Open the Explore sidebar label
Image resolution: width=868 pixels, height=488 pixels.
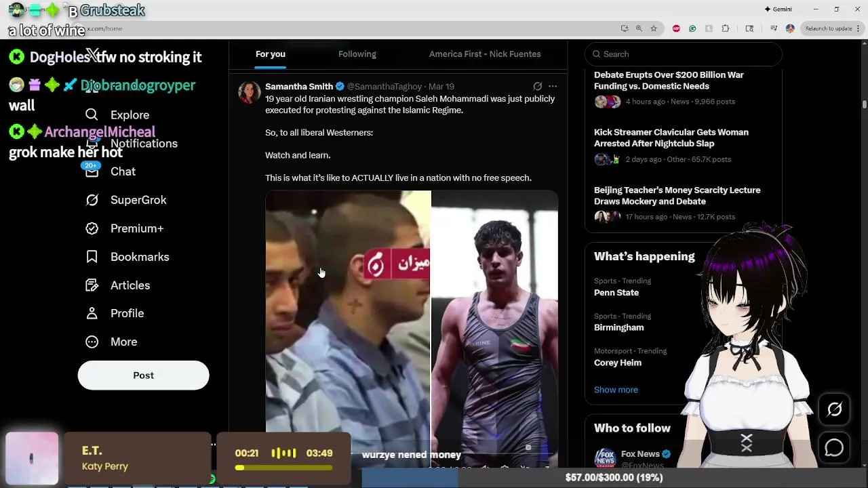pyautogui.click(x=130, y=115)
